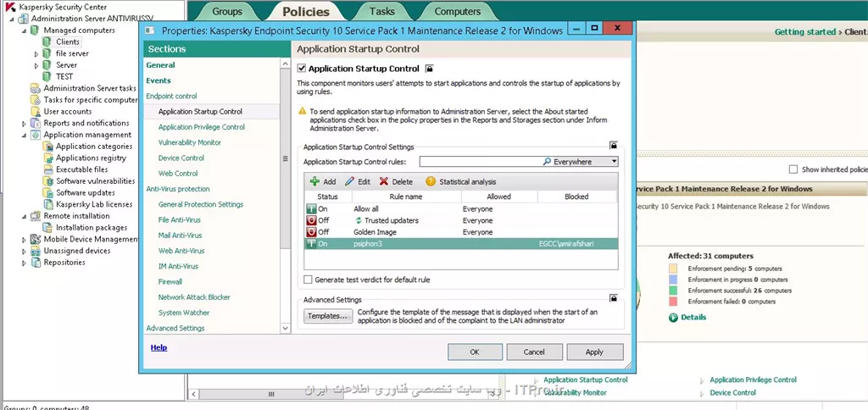Expand the Unassigned devices node
The image size is (868, 410).
pos(24,252)
